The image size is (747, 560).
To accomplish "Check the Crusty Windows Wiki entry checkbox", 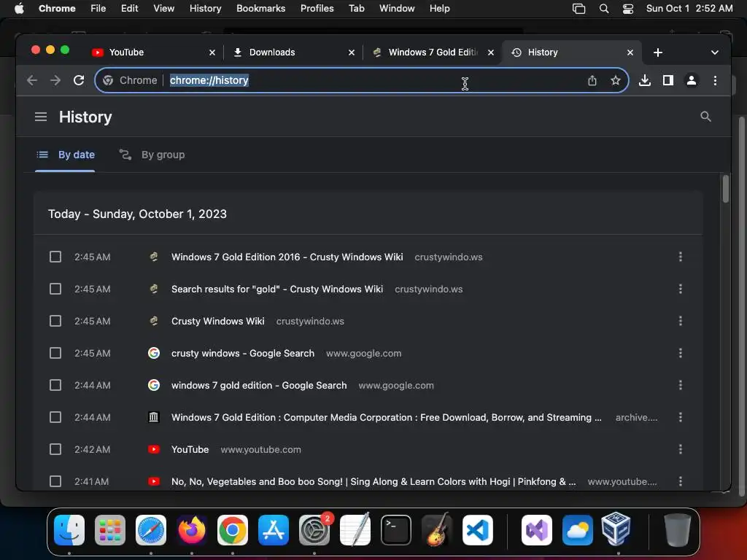I will tap(55, 321).
